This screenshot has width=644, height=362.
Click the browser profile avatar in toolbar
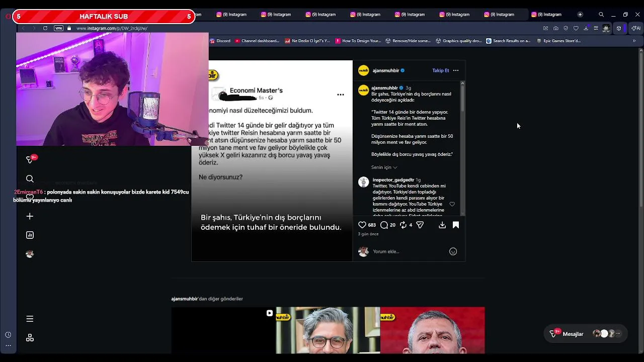click(606, 28)
